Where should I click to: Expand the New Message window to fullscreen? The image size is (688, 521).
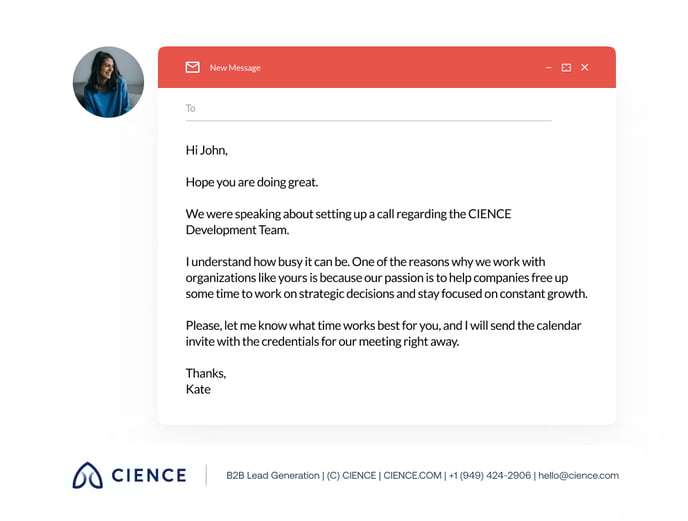pyautogui.click(x=566, y=68)
